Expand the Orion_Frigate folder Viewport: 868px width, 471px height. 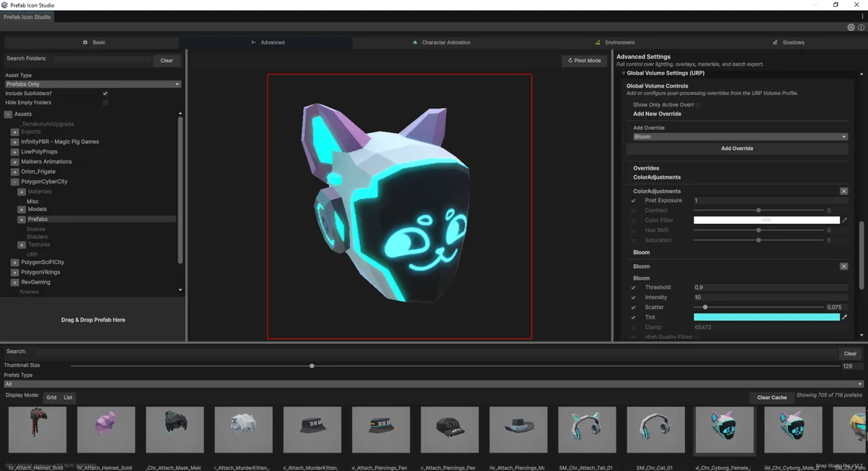(x=15, y=172)
